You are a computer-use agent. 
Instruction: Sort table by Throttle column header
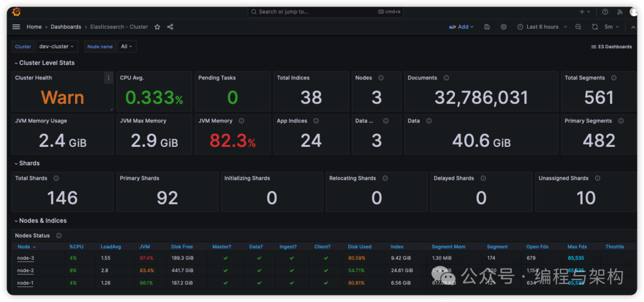click(614, 247)
